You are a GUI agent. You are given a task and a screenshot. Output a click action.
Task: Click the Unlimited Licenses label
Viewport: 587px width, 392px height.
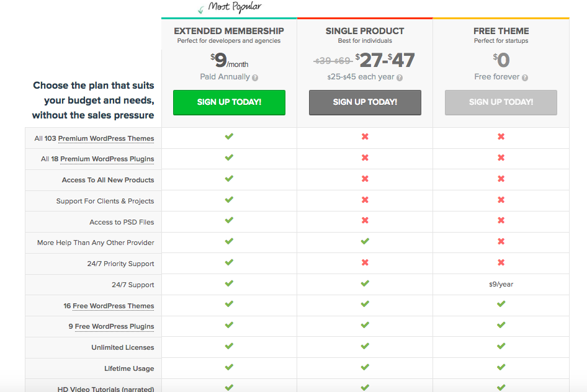[123, 347]
